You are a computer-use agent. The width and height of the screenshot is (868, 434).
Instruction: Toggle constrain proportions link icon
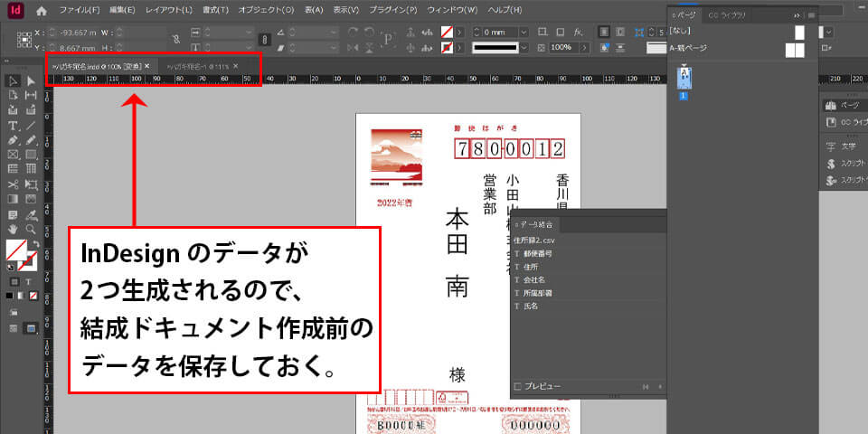click(175, 39)
